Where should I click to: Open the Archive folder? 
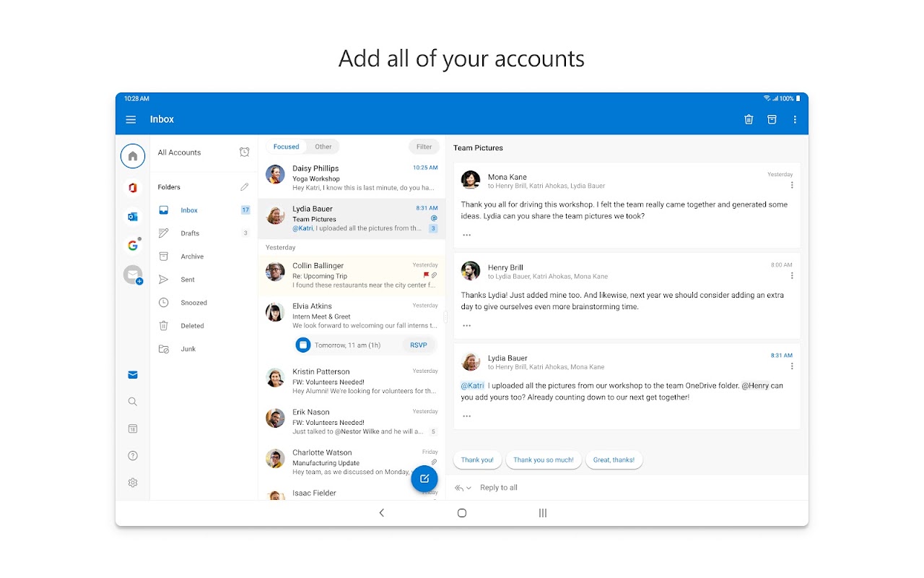(204, 256)
